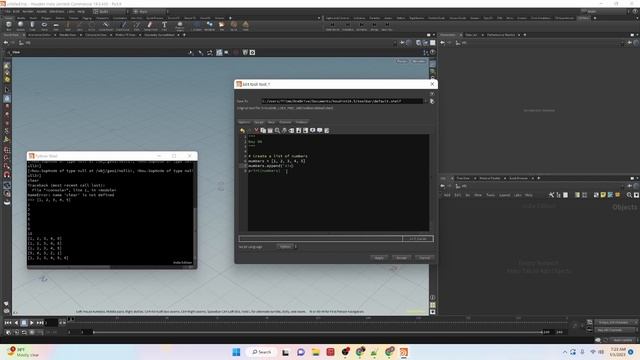Open the No cam camera dropdown
This screenshot has height=360, width=640.
(x=419, y=61)
